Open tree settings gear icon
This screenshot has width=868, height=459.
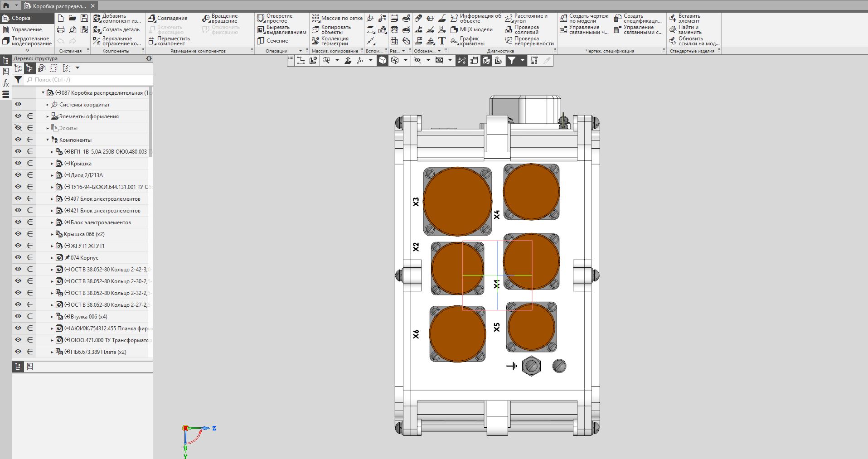point(149,58)
